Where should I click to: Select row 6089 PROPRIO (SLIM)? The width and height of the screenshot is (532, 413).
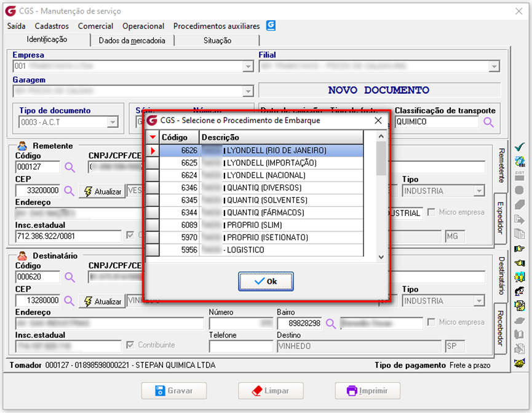(261, 225)
